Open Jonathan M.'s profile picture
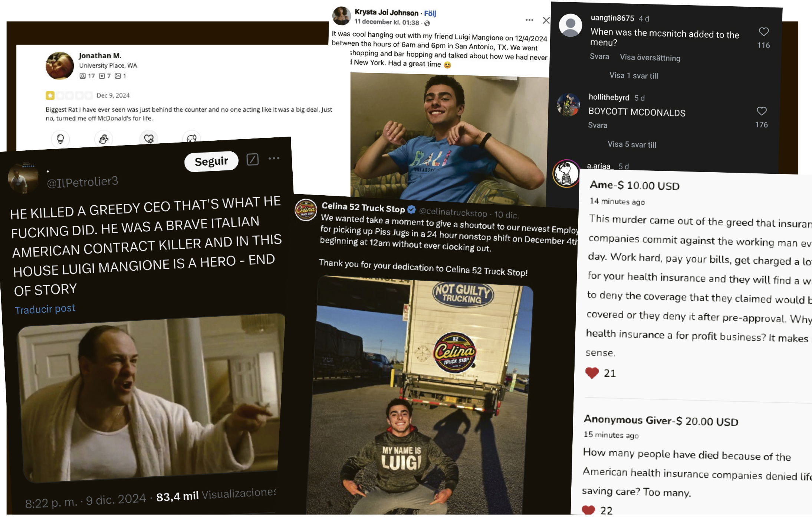The image size is (812, 519). pos(60,66)
